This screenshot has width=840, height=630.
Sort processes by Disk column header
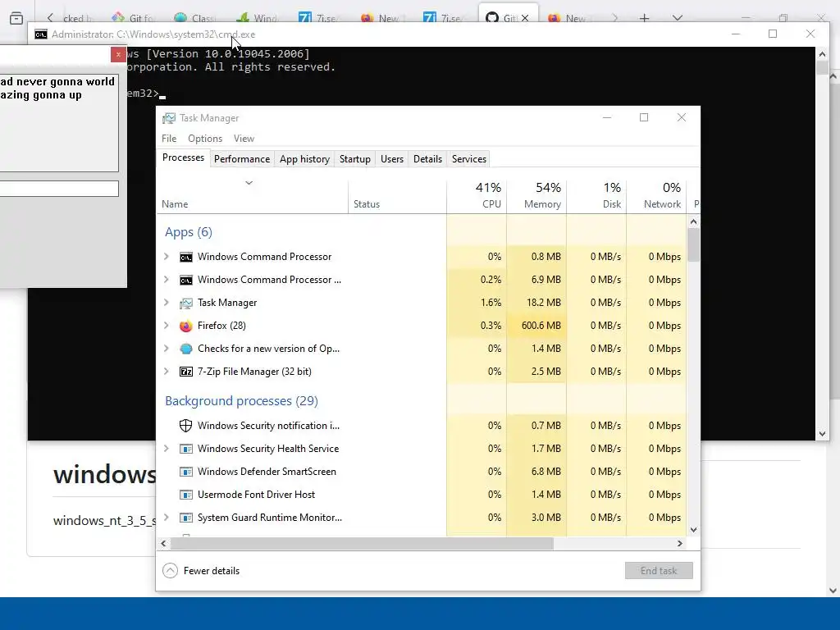tap(596, 195)
